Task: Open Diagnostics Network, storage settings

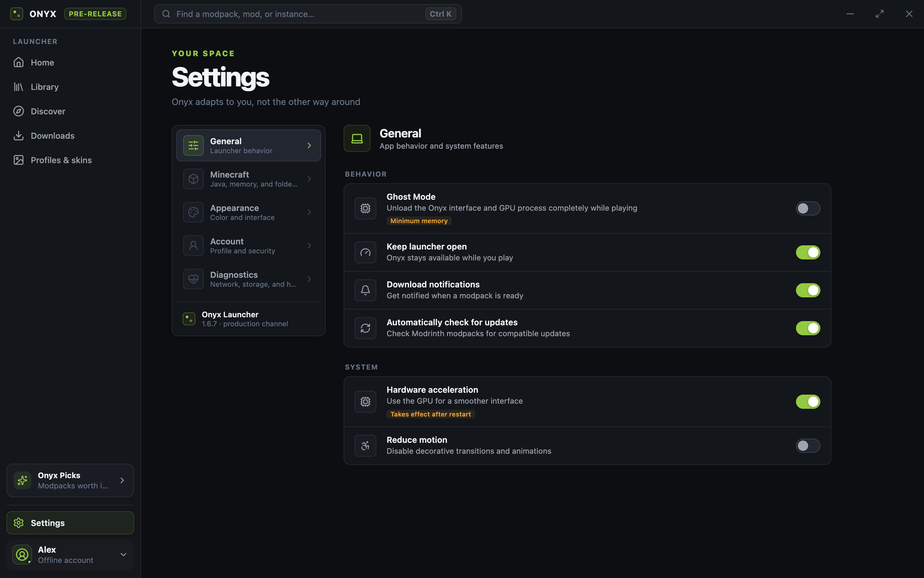Action: (x=249, y=279)
